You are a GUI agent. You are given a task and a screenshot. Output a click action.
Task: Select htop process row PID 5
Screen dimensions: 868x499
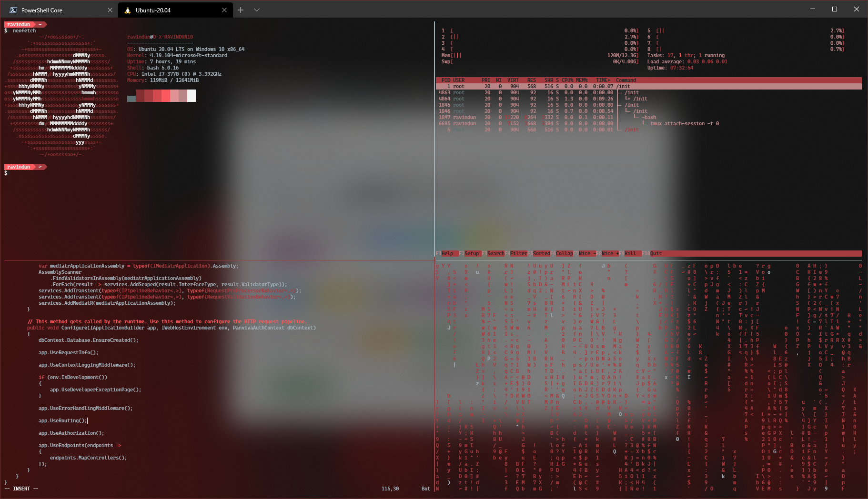coord(649,130)
